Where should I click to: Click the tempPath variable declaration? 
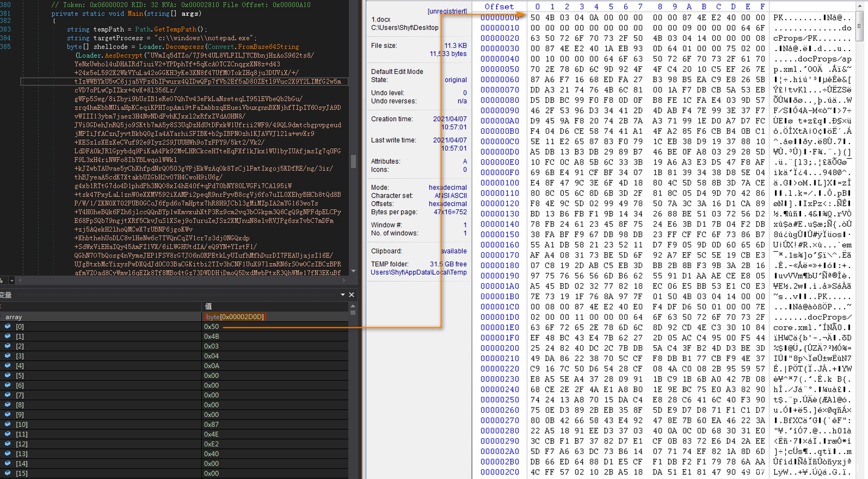tap(108, 29)
